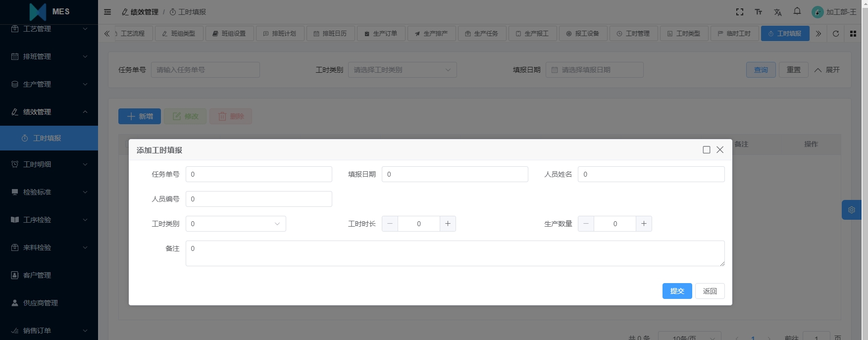Viewport: 868px width, 340px height.
Task: Maximize the 添加工时填报 dialog
Action: (x=707, y=150)
